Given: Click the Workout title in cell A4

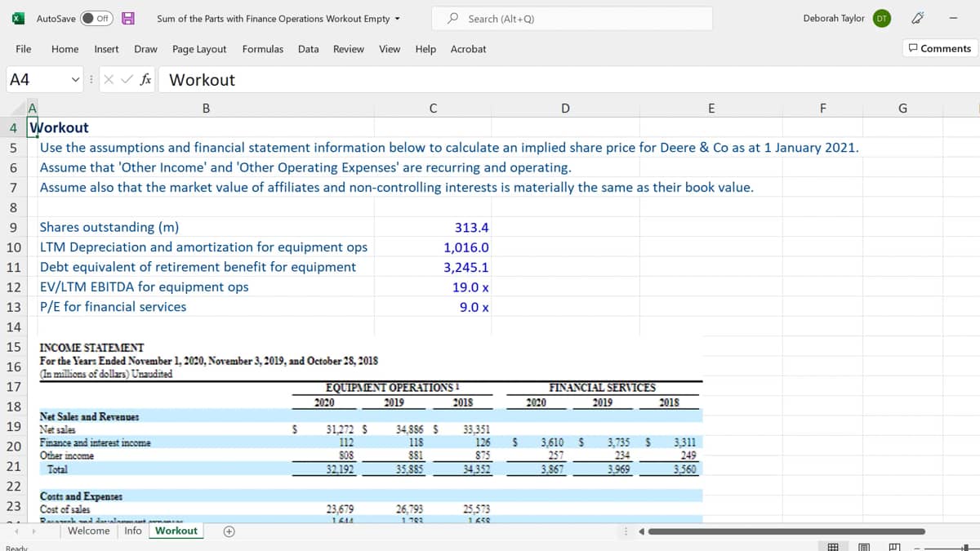Looking at the screenshot, I should (x=59, y=127).
